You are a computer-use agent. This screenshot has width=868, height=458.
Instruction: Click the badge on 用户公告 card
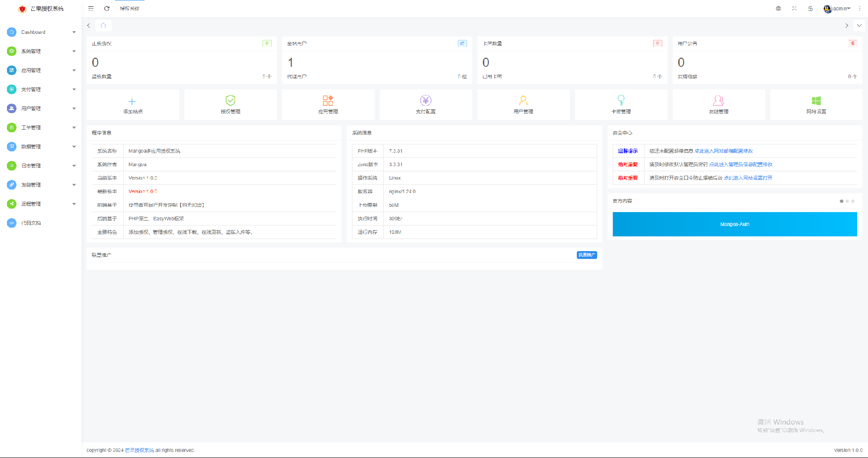[853, 43]
